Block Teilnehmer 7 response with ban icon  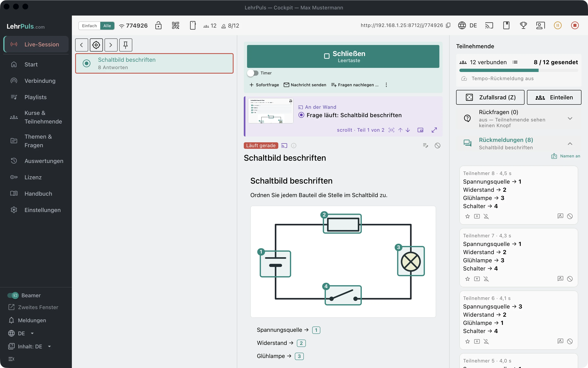click(570, 279)
